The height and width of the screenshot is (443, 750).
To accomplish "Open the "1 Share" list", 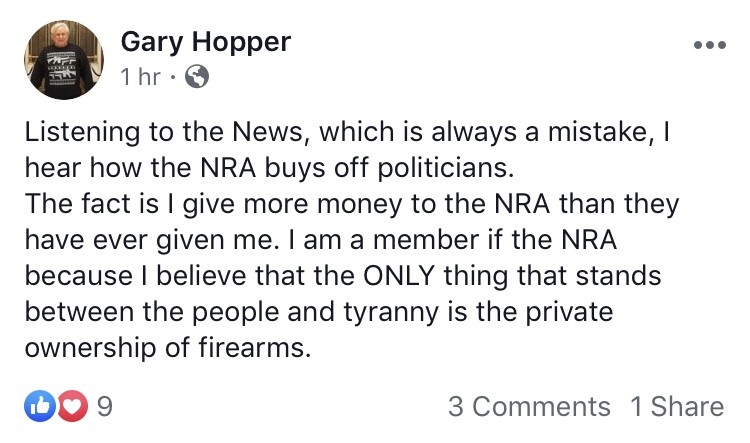I will click(676, 406).
